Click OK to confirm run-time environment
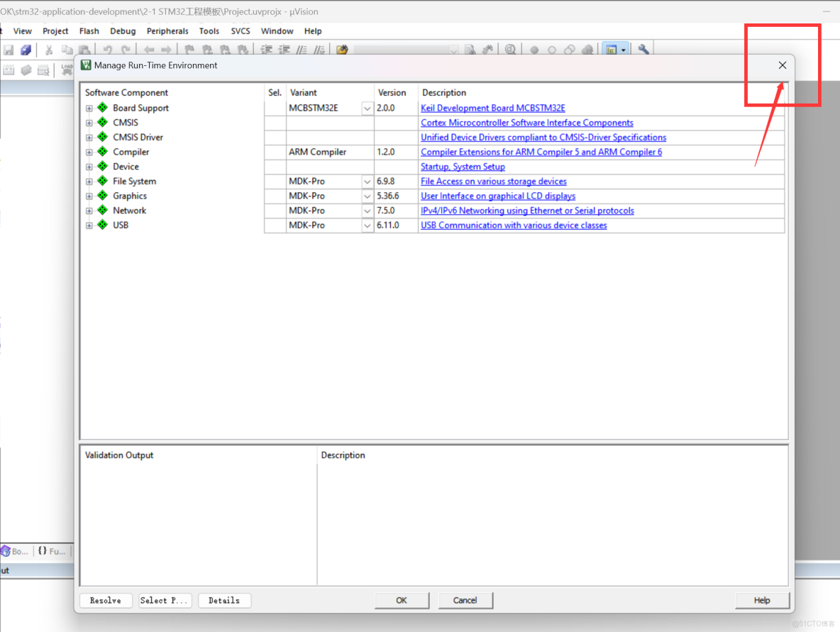 402,600
